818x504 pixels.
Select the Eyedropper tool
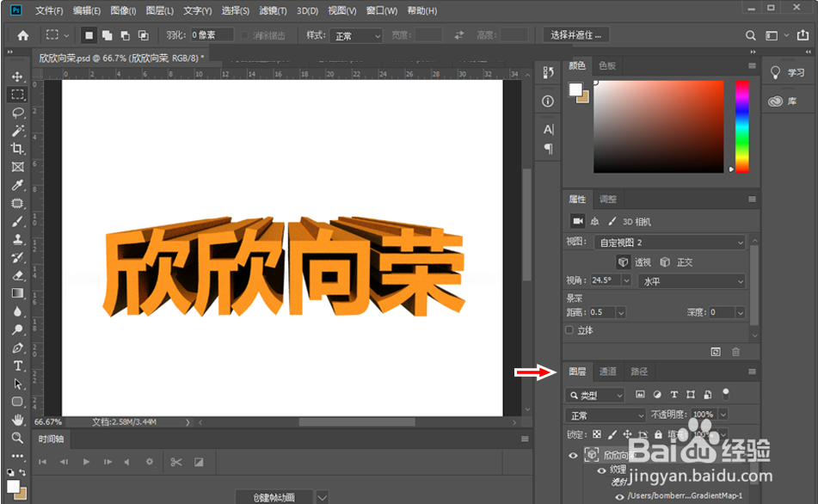pos(17,184)
